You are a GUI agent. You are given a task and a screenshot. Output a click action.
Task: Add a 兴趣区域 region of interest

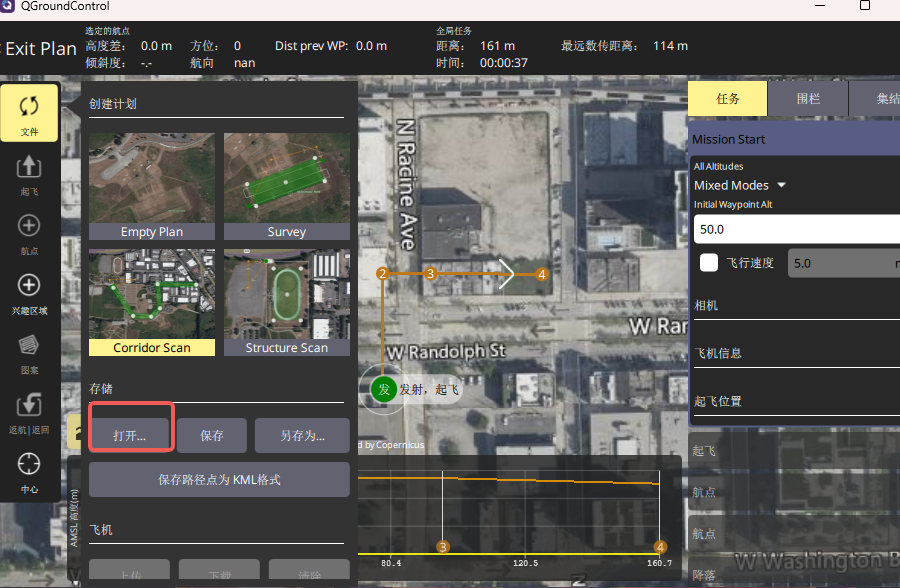coord(29,294)
